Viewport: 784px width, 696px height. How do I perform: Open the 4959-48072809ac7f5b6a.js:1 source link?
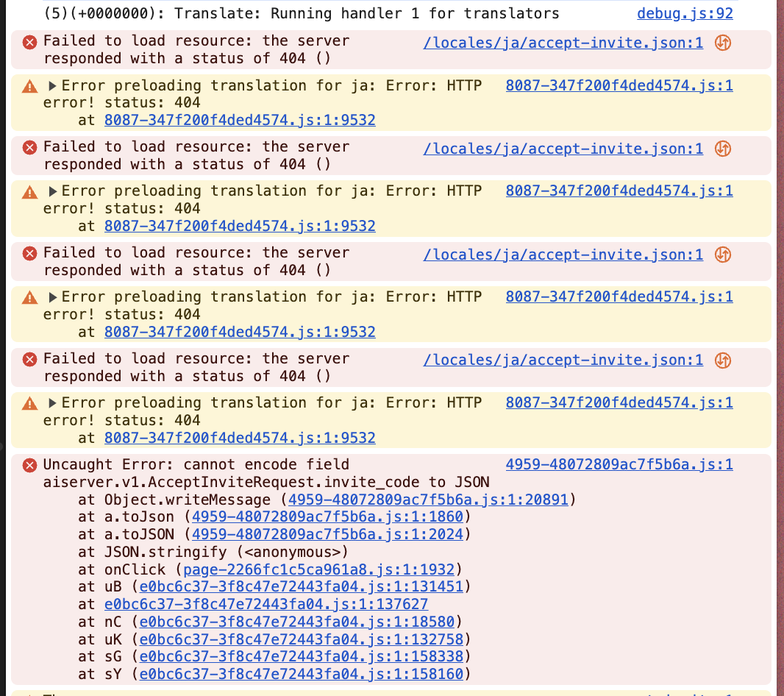pos(619,464)
